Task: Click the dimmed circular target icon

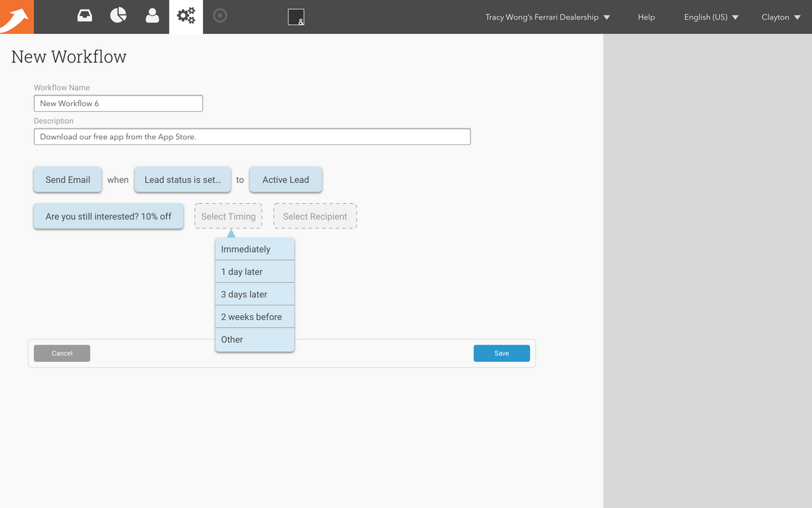Action: pos(220,15)
